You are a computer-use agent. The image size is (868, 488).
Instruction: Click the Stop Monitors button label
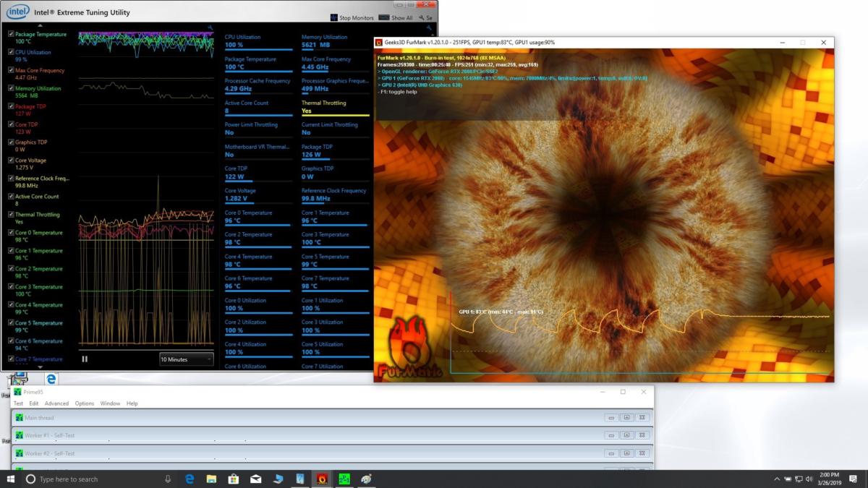pos(357,18)
